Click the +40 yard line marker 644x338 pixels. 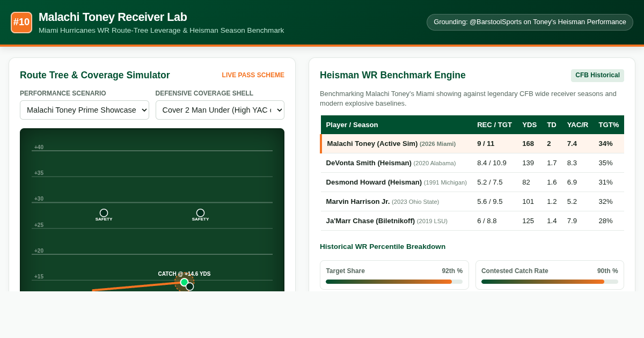pos(39,147)
